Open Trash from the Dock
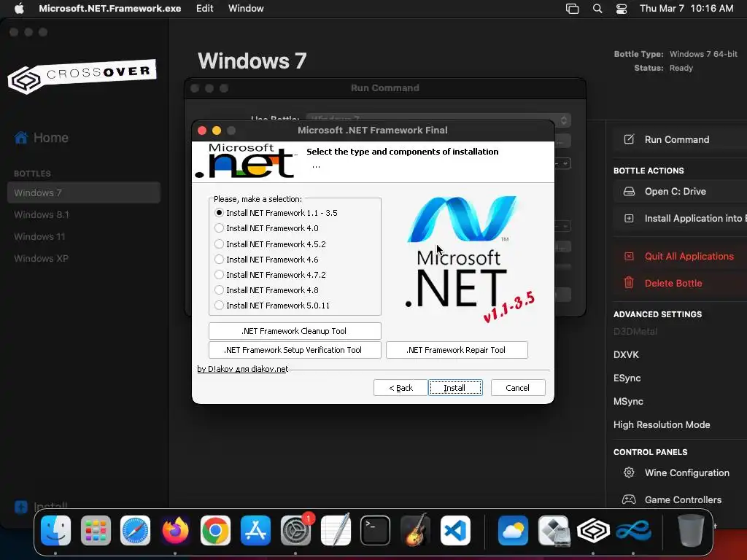The height and width of the screenshot is (560, 747). (x=692, y=531)
